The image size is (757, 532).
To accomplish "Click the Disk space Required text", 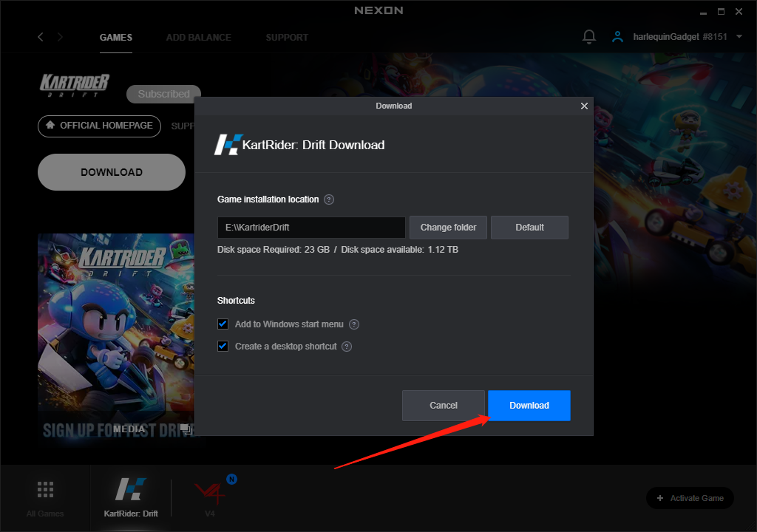I will tap(274, 250).
